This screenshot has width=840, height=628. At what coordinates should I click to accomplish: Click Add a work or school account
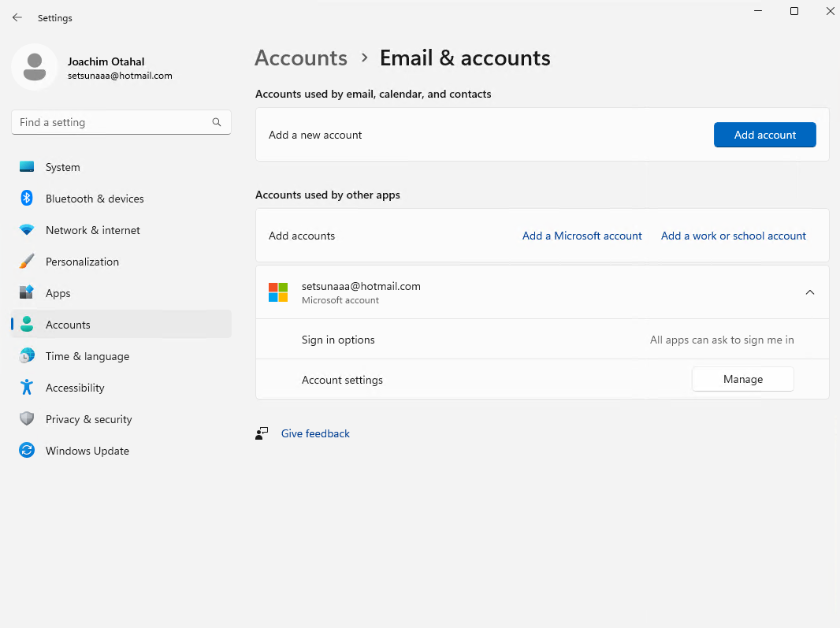pyautogui.click(x=733, y=236)
